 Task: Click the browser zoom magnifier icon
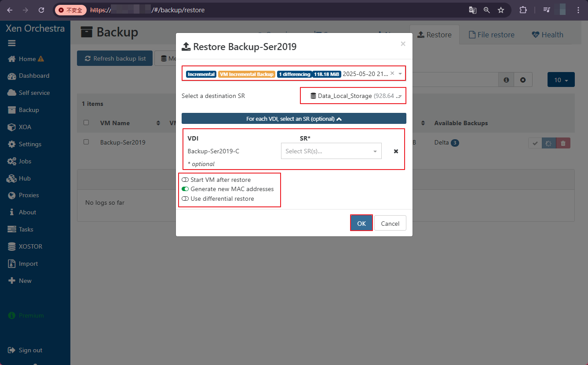tap(487, 10)
